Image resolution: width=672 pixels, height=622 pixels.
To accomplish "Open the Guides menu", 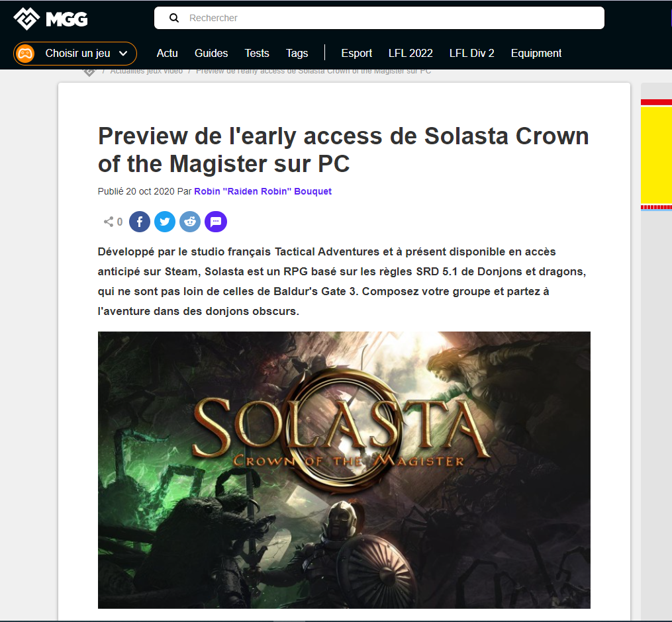I will coord(211,53).
